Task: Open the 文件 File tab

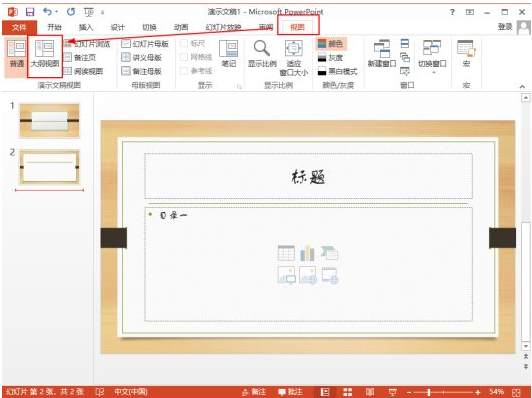Action: [x=19, y=27]
